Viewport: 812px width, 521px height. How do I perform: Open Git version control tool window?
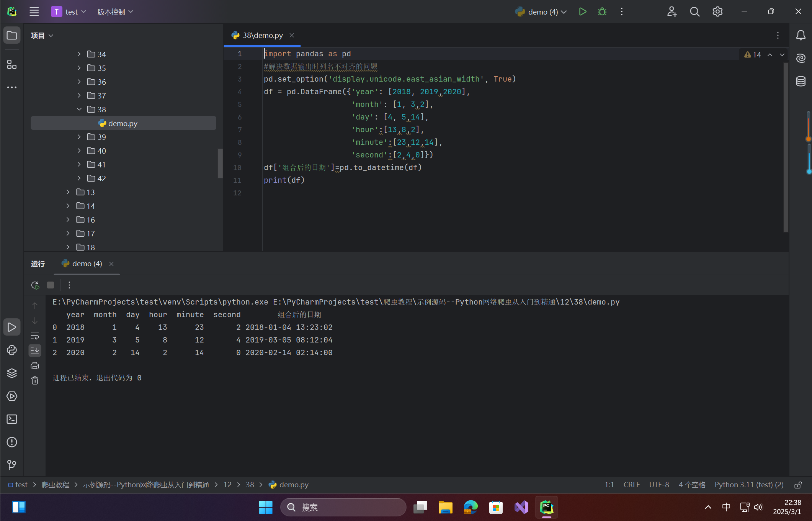(x=12, y=465)
